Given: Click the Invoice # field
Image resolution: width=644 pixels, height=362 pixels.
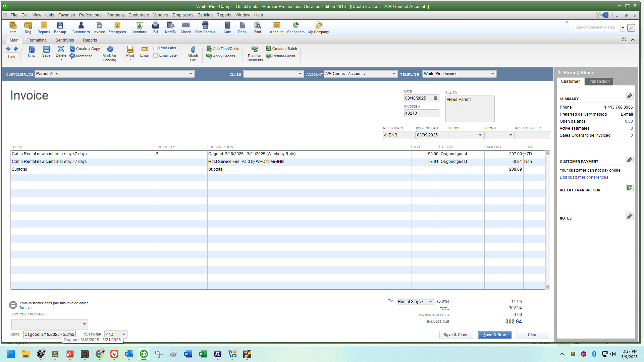Looking at the screenshot, I should (421, 113).
